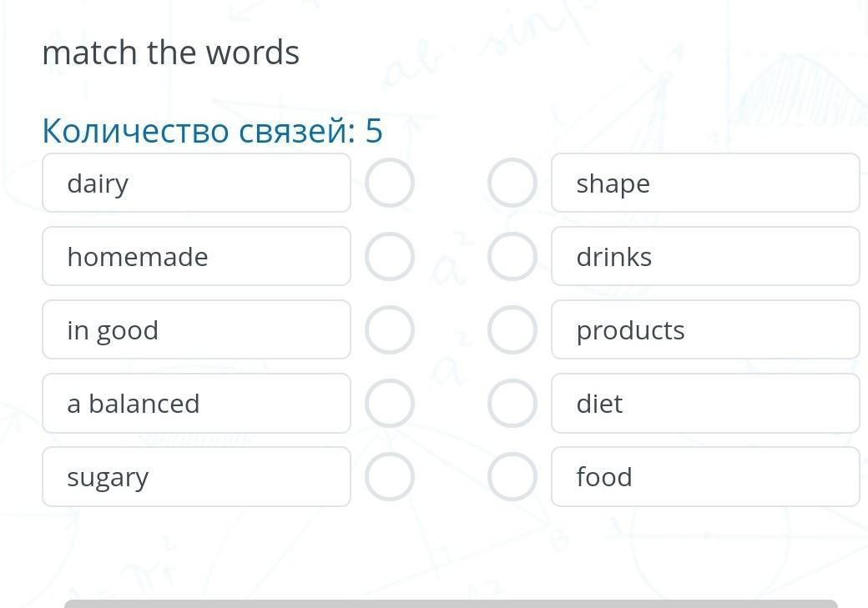Click the dairy word box
Screen dimensions: 868x608
click(196, 183)
